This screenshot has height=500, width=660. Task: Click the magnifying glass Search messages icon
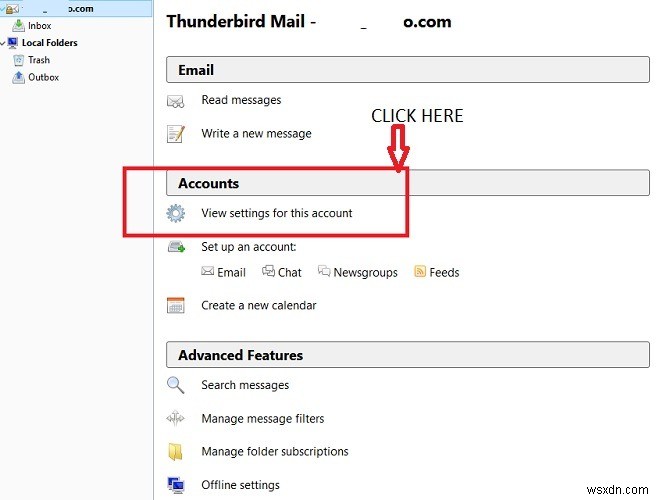(176, 385)
